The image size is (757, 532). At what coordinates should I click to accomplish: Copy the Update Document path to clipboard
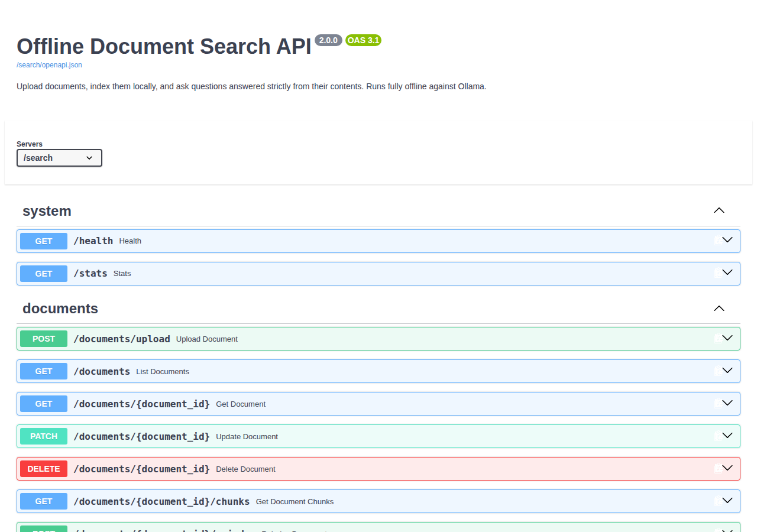pyautogui.click(x=717, y=436)
